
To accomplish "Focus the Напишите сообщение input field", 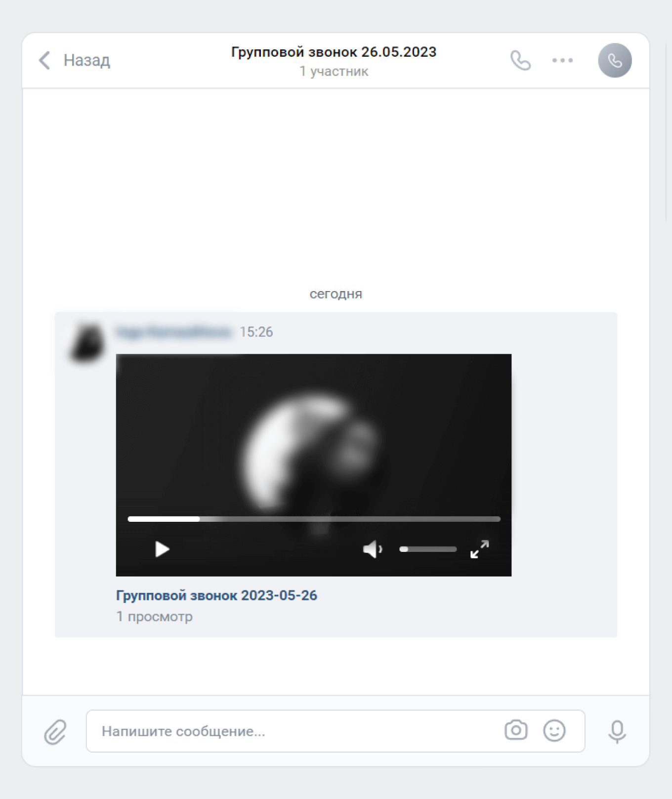I will point(336,731).
